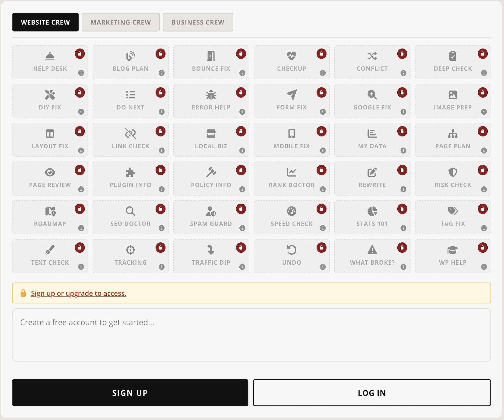Open info for Mobile Fix
This screenshot has width=504, height=420.
[x=323, y=150]
